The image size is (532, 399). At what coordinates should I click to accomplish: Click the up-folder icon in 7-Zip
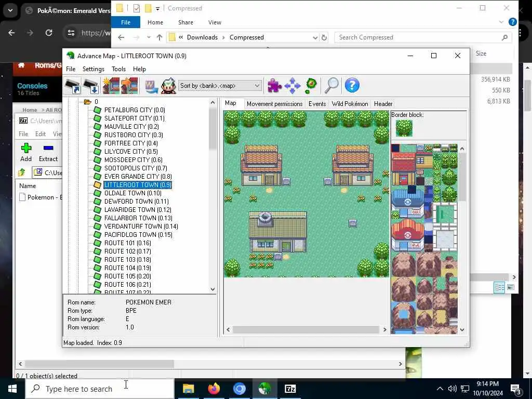[22, 172]
